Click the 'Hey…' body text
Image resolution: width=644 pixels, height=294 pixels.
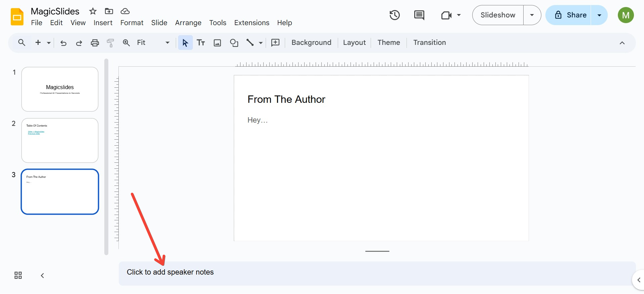tap(258, 120)
